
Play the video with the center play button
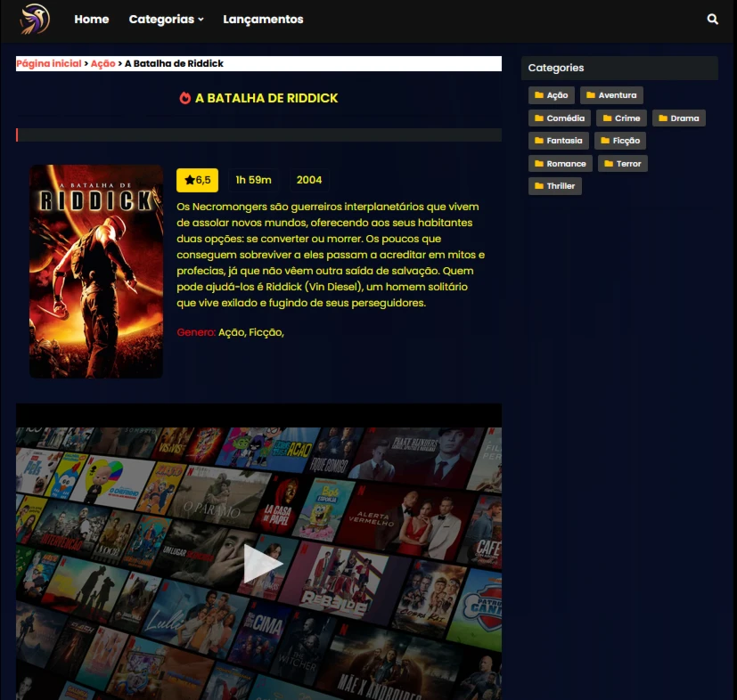coord(262,564)
